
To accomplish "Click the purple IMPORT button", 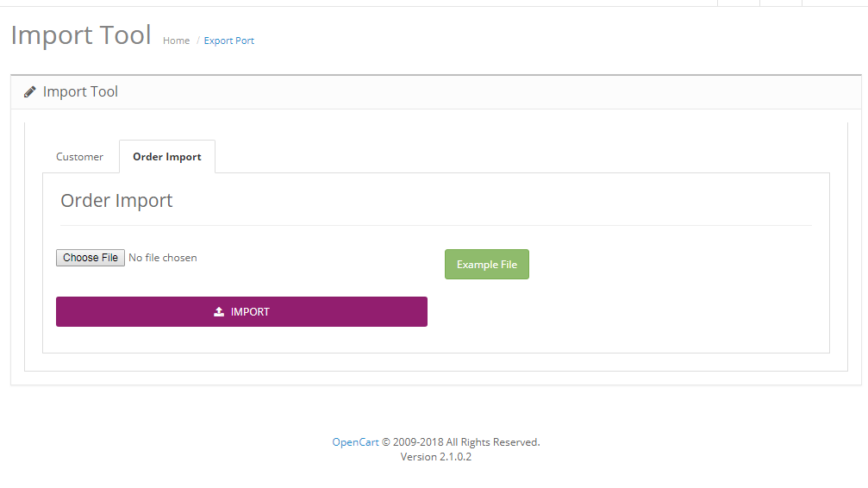I will (x=241, y=311).
